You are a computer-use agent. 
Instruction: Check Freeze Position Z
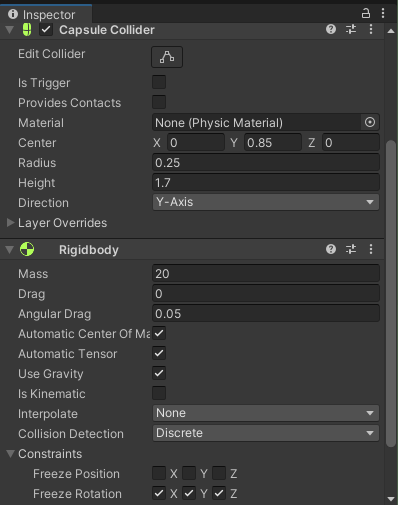(219, 473)
